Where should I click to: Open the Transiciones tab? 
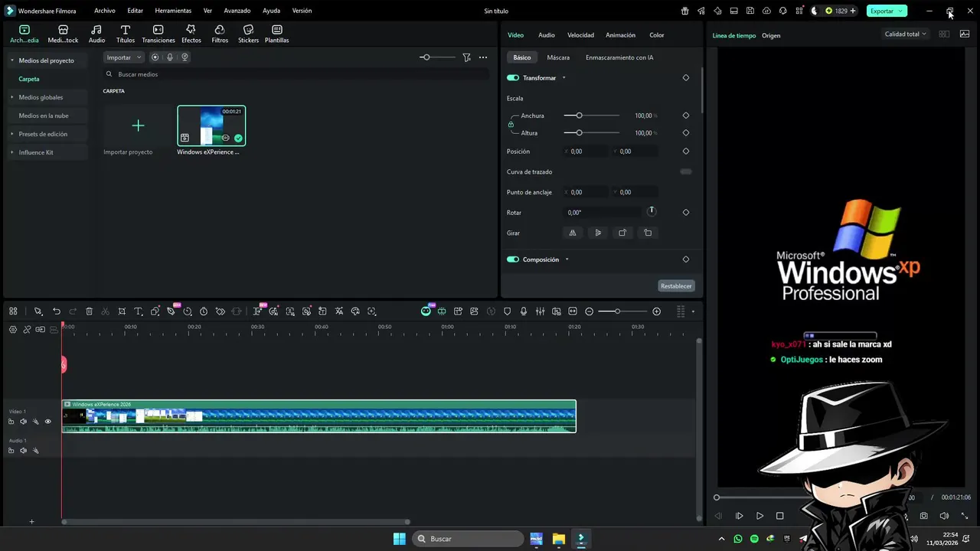click(158, 34)
